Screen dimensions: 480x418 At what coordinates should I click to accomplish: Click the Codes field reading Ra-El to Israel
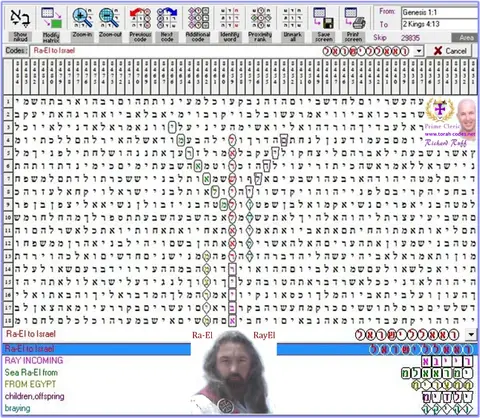222,51
